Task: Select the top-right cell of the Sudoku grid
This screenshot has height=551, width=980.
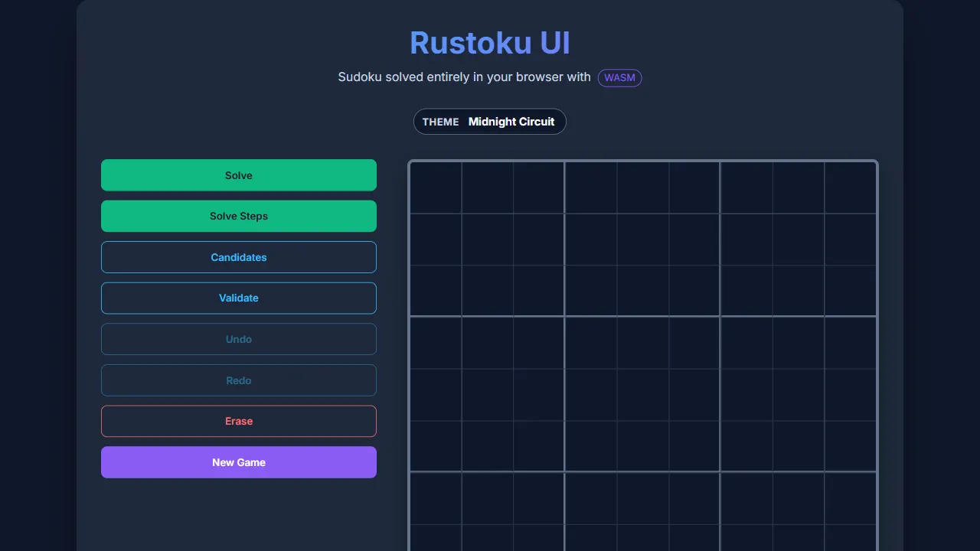Action: click(850, 187)
